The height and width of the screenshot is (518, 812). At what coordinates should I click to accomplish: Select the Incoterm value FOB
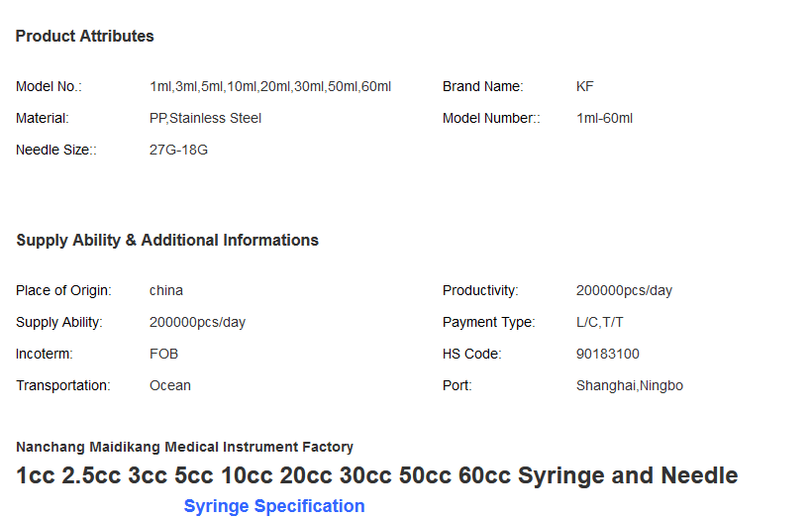coord(163,354)
